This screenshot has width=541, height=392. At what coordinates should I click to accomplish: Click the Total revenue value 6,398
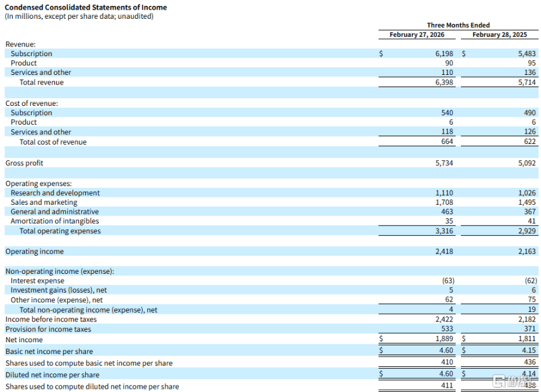point(444,82)
